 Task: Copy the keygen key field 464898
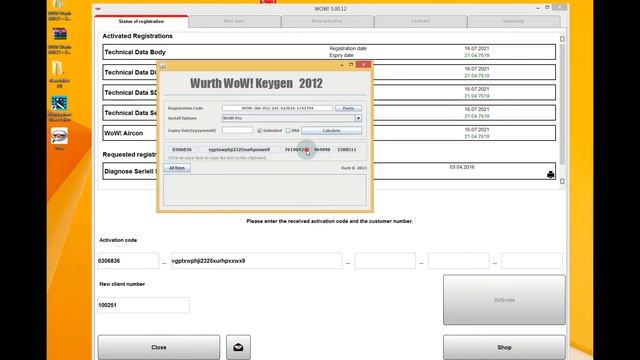click(x=322, y=150)
